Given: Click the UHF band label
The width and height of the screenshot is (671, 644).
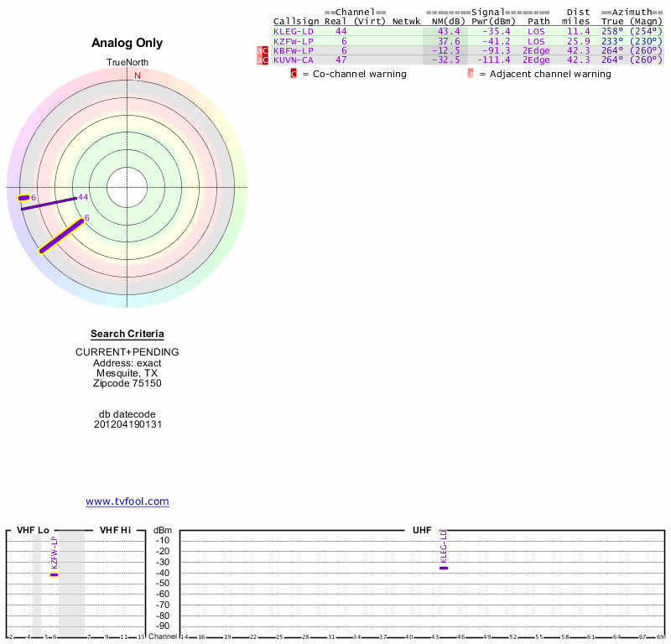Looking at the screenshot, I should point(422,530).
